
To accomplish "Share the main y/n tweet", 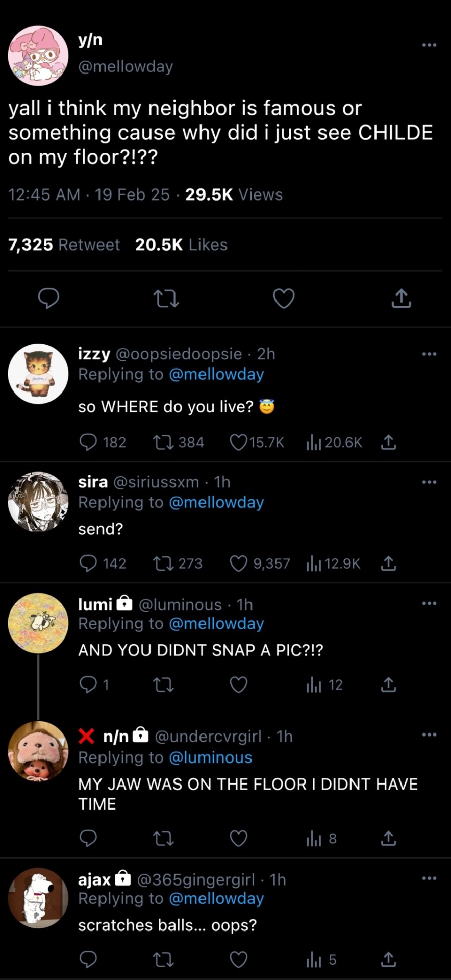I will pos(402,298).
